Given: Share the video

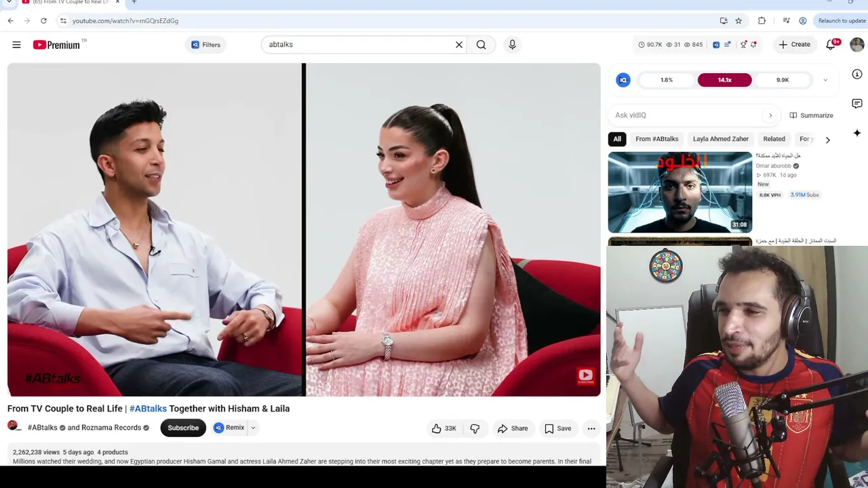Looking at the screenshot, I should [x=512, y=428].
